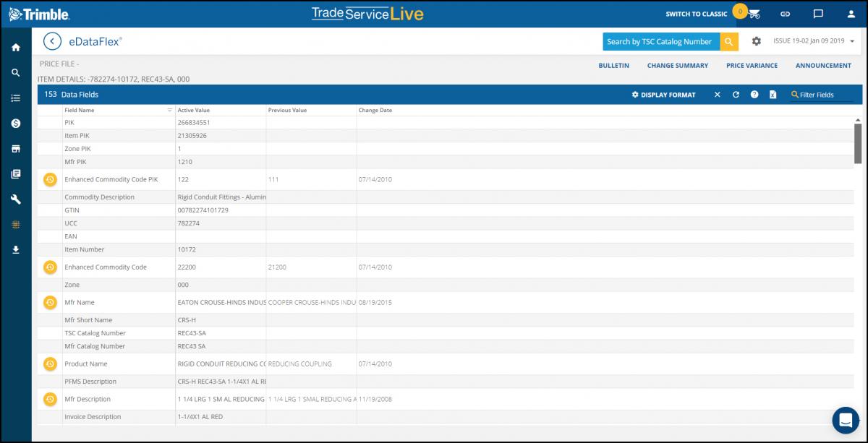View change history for Product Name

(50, 364)
